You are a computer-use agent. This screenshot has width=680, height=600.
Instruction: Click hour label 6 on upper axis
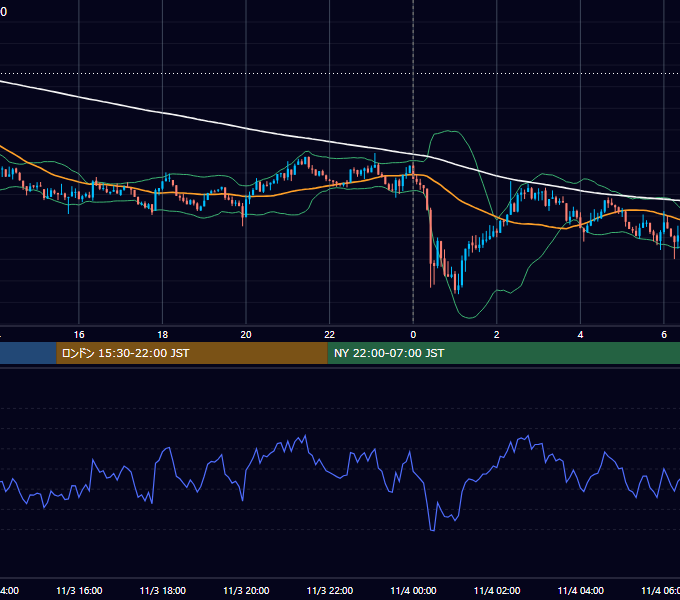[664, 335]
